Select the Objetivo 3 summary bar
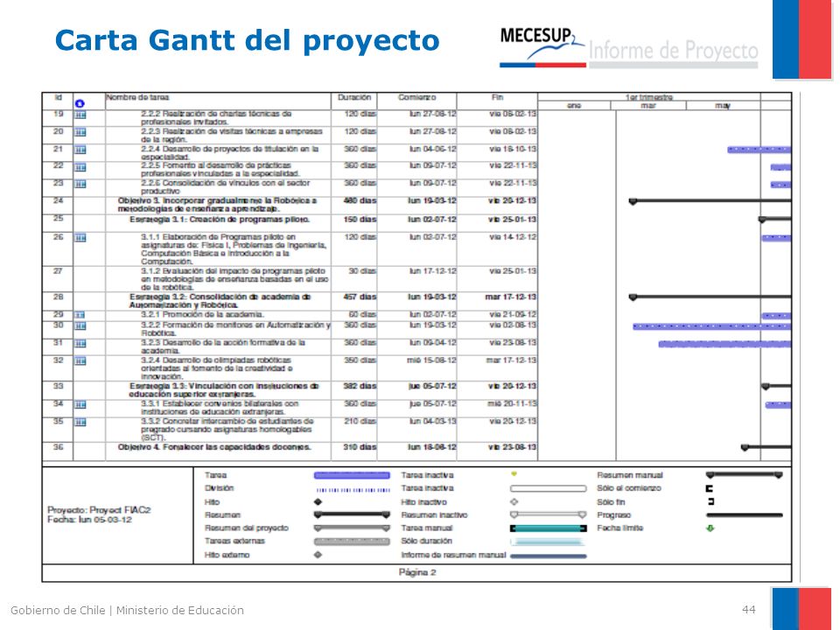The width and height of the screenshot is (840, 630). [710, 201]
